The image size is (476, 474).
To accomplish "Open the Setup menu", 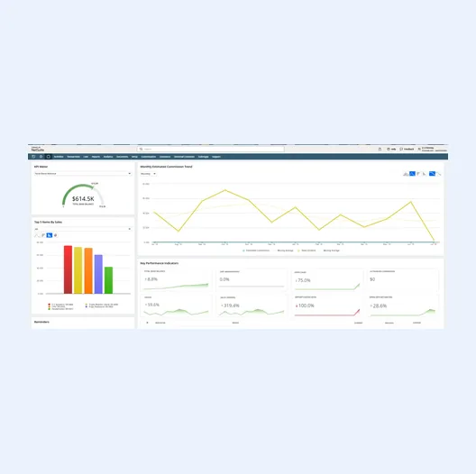I will click(135, 157).
